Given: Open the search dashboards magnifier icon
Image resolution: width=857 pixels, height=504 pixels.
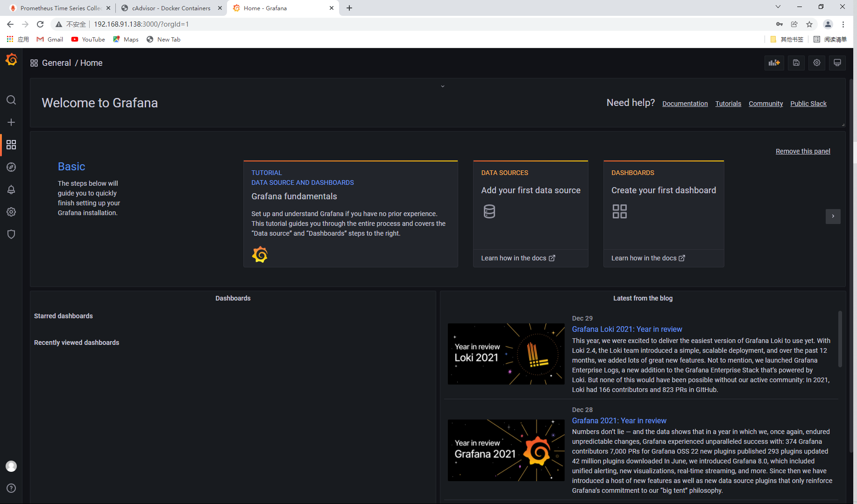Looking at the screenshot, I should pos(11,100).
